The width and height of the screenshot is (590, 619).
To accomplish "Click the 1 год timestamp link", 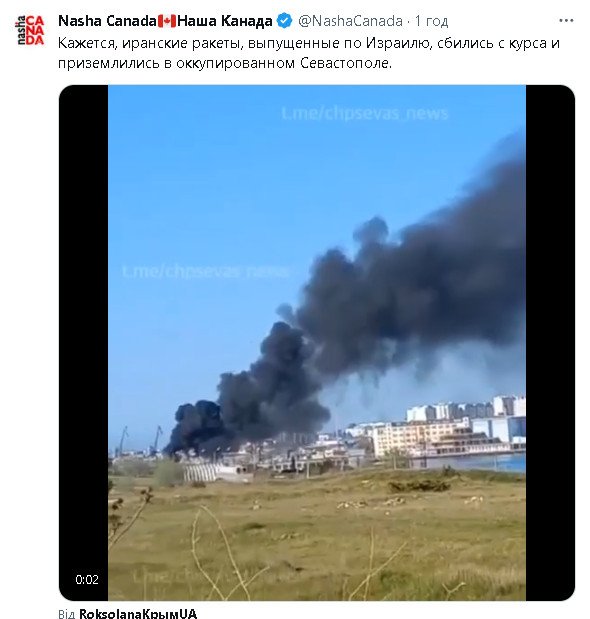I will 431,21.
